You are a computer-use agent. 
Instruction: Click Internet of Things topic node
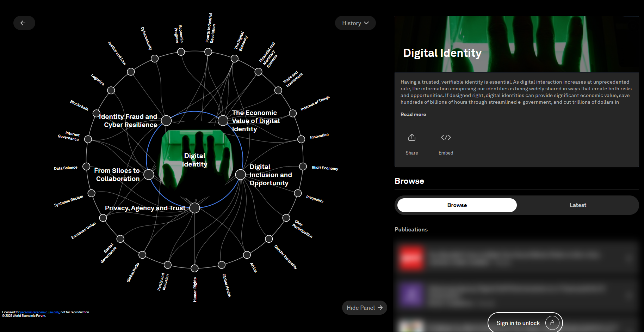293,113
